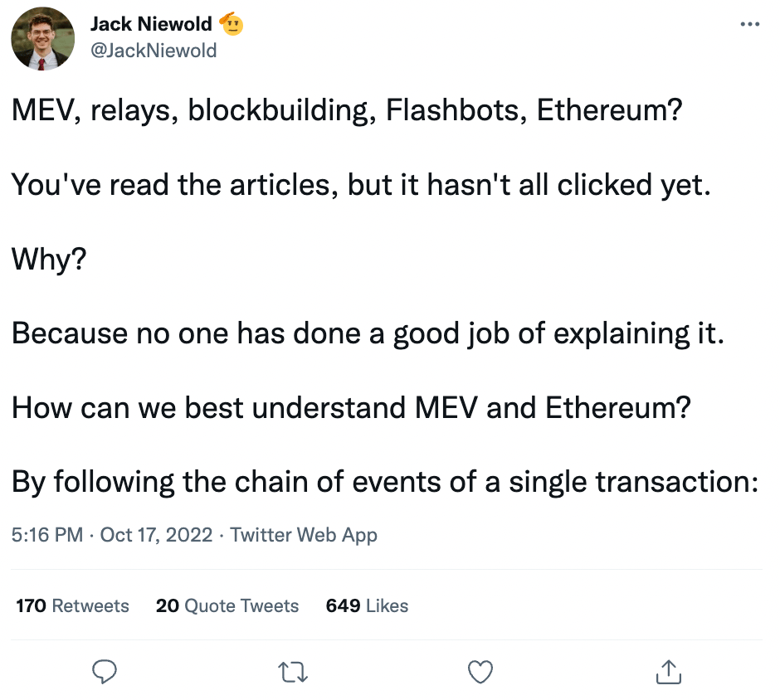Click the Oct 17, 2022 date
Viewport: 780px width, 700px height.
[x=156, y=534]
